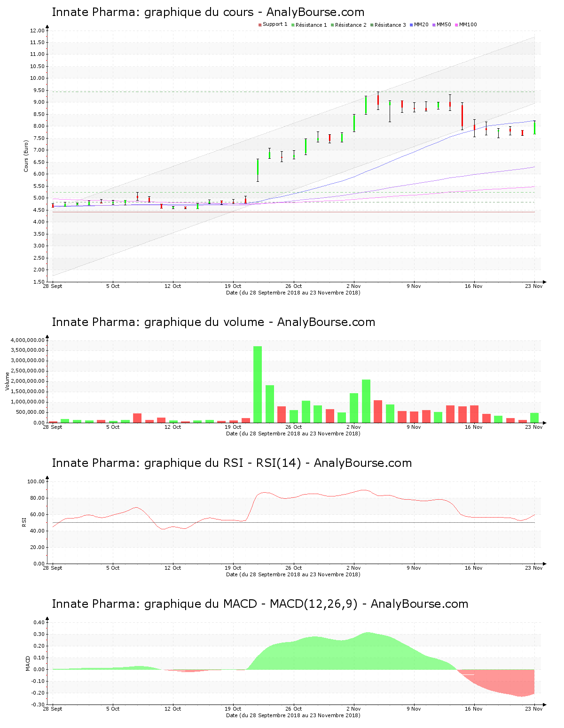Click the 9.50 price axis label
This screenshot has height=728, width=564.
pyautogui.click(x=39, y=90)
